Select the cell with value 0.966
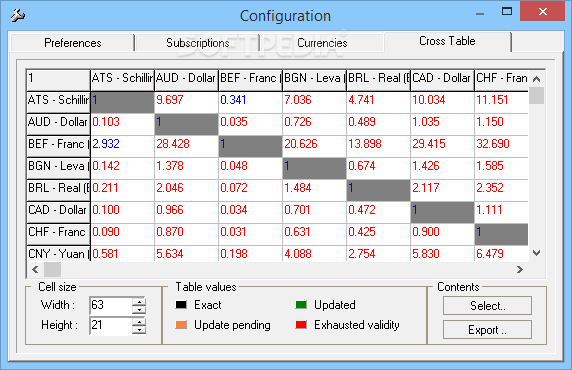The height and width of the screenshot is (370, 572). click(x=186, y=212)
